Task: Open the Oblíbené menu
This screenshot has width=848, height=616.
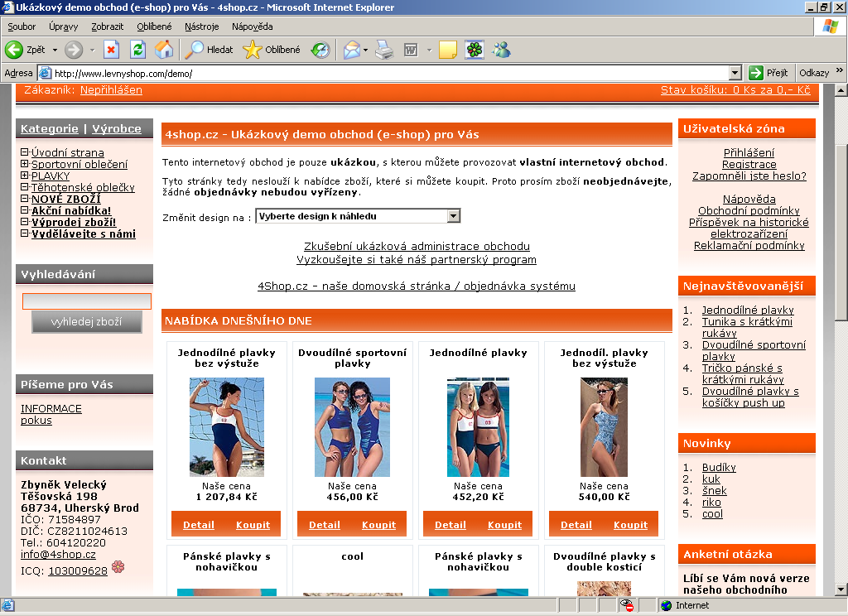Action: coord(154,26)
